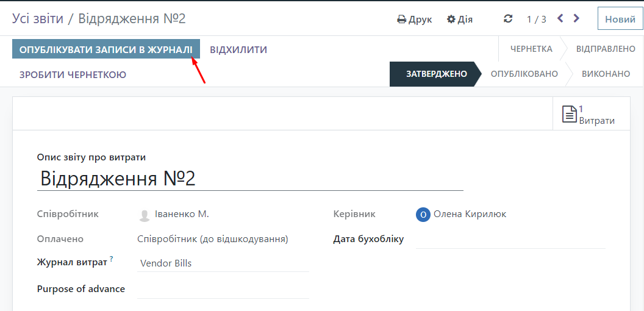Click the Відхилити button
The width and height of the screenshot is (644, 311).
tap(238, 49)
